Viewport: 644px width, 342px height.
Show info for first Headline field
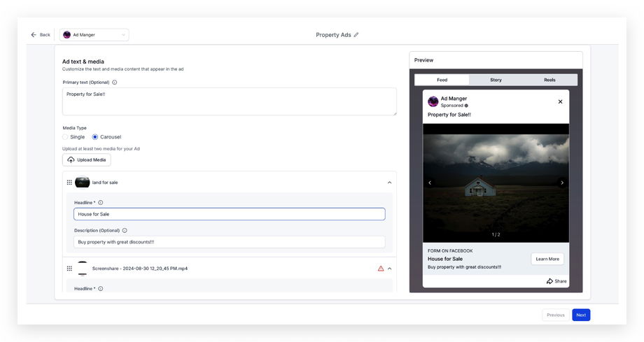click(x=101, y=202)
